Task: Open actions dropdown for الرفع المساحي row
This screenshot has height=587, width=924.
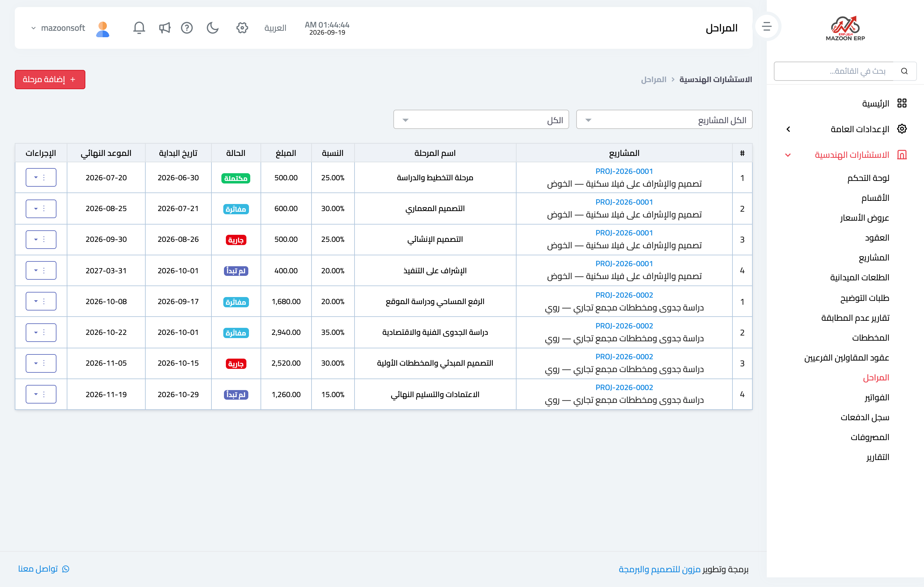Action: coord(41,301)
